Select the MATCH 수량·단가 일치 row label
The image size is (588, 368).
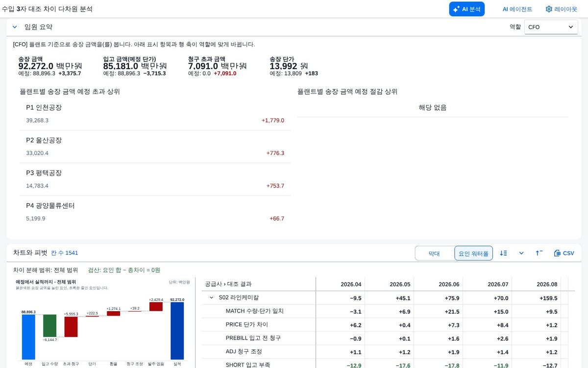pos(255,311)
